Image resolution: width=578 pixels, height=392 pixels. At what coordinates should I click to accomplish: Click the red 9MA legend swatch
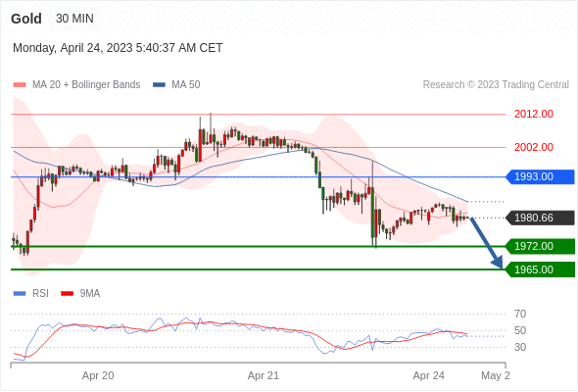tap(67, 294)
